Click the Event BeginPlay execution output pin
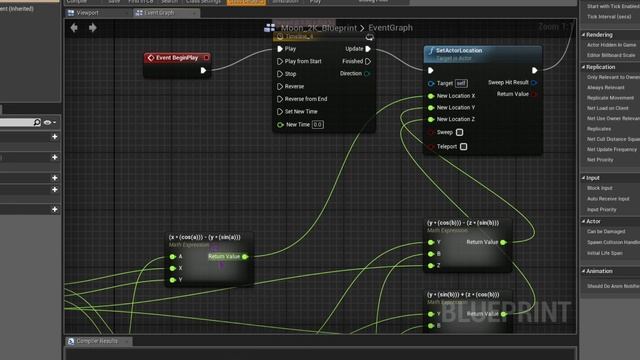640x360 pixels. point(203,70)
